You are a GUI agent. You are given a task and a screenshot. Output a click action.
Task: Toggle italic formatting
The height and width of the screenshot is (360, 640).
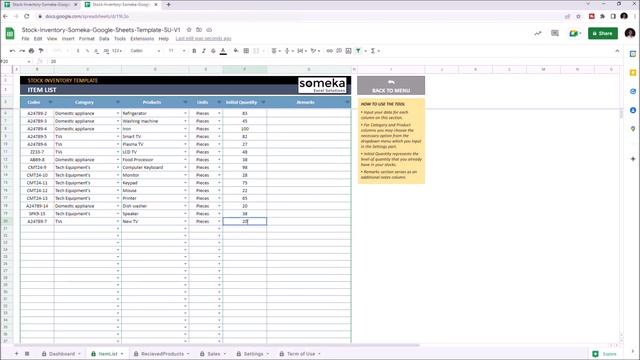(204, 51)
